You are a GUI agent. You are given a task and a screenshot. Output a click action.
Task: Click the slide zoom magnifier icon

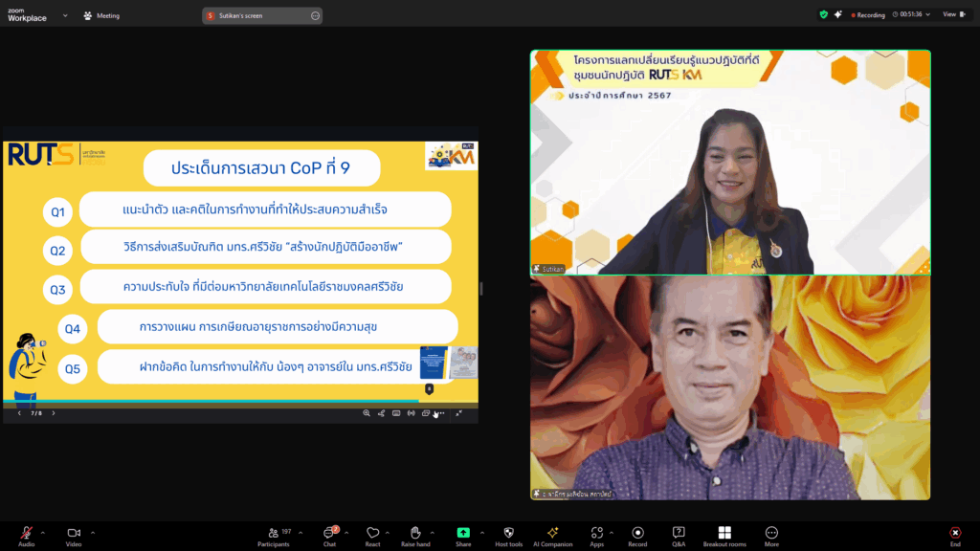(367, 413)
